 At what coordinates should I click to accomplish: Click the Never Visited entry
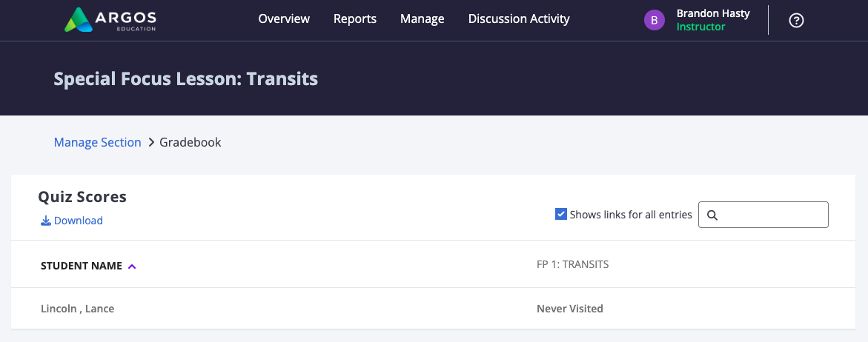click(x=569, y=308)
